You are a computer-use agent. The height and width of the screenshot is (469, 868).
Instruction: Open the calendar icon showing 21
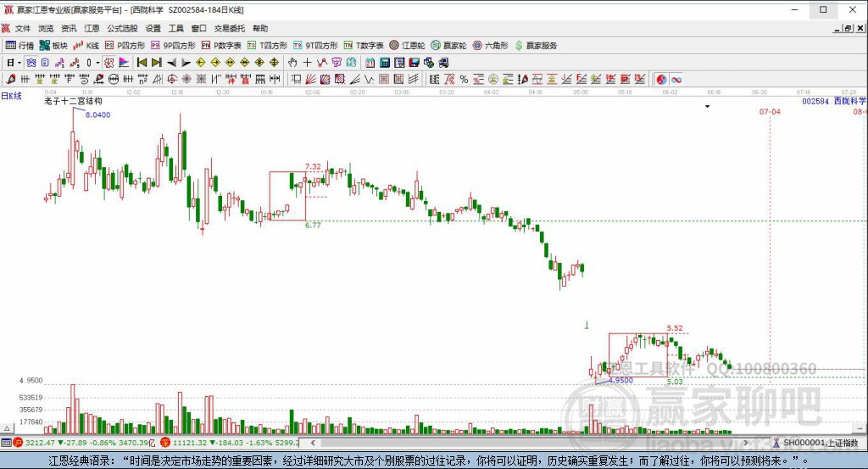click(370, 63)
